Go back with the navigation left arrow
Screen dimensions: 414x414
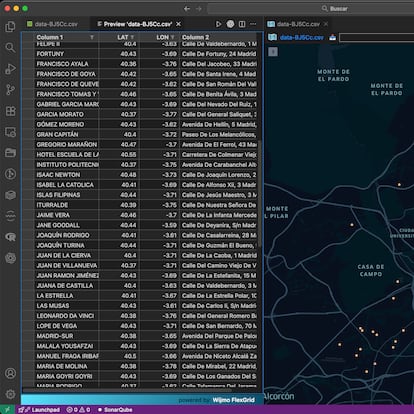point(187,9)
